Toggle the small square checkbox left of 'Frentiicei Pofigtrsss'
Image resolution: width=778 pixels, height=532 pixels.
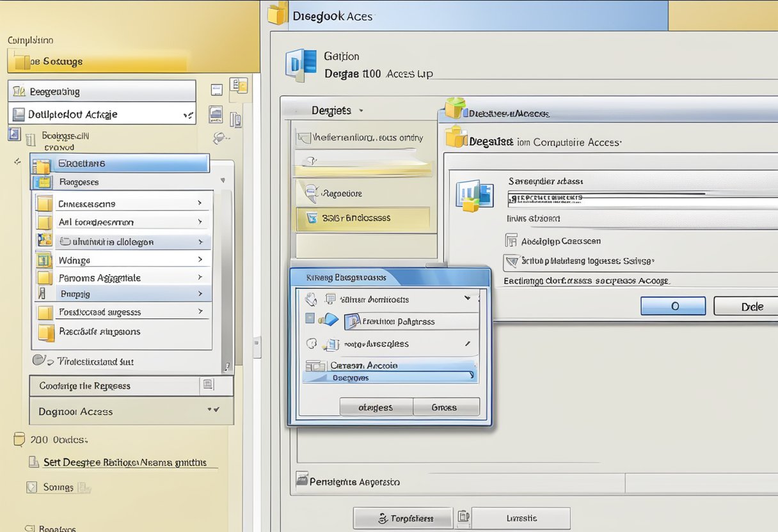click(310, 318)
